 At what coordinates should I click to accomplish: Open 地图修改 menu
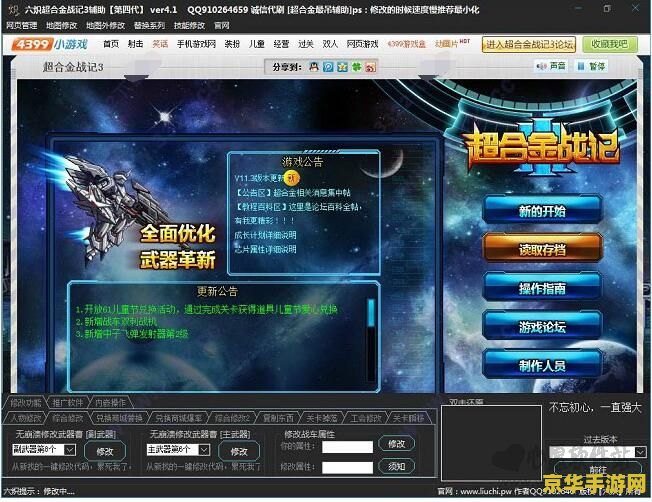tap(62, 25)
